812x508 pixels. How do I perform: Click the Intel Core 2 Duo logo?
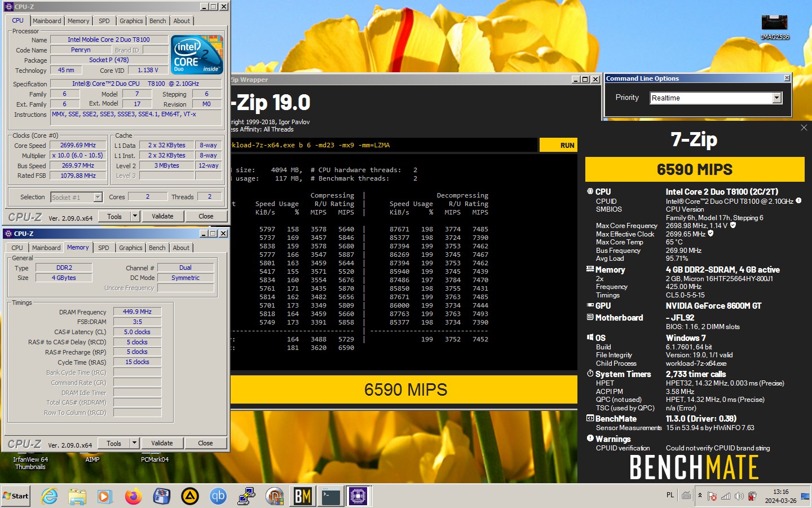pos(197,55)
